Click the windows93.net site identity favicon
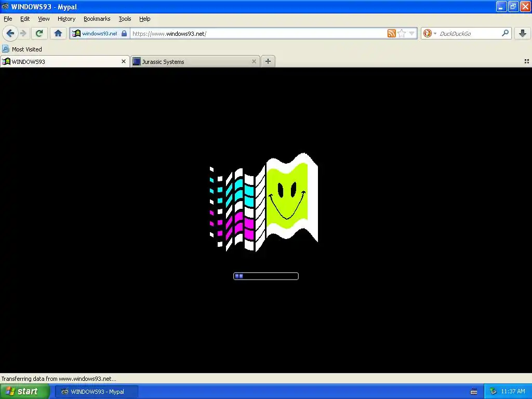This screenshot has width=532, height=399. [x=76, y=33]
